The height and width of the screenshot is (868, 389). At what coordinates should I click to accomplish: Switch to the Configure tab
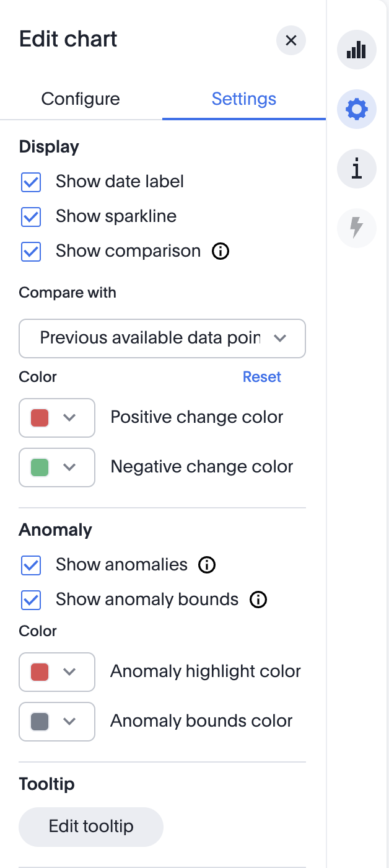[81, 99]
